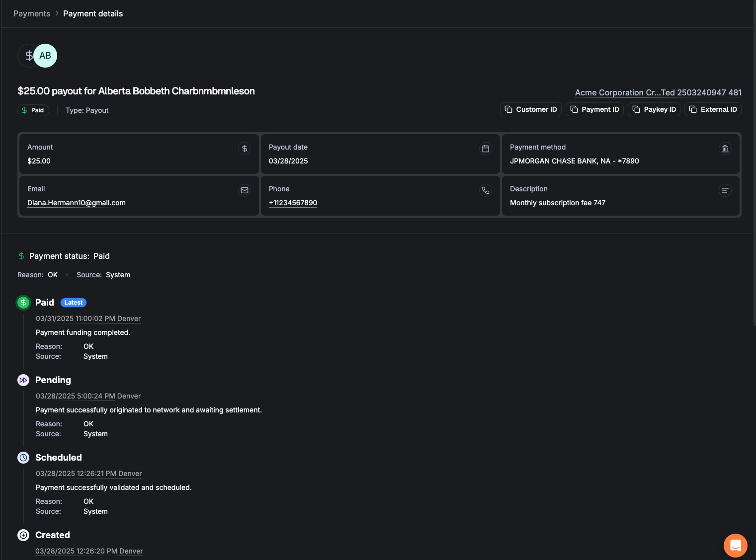Select the green dollar icon beside Paid status
The width and height of the screenshot is (756, 560).
point(23,302)
